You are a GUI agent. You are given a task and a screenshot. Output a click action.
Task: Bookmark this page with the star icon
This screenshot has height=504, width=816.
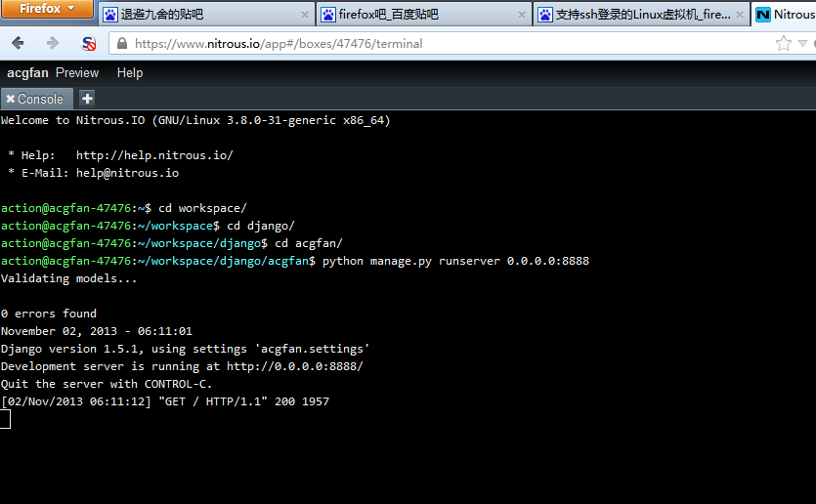783,43
